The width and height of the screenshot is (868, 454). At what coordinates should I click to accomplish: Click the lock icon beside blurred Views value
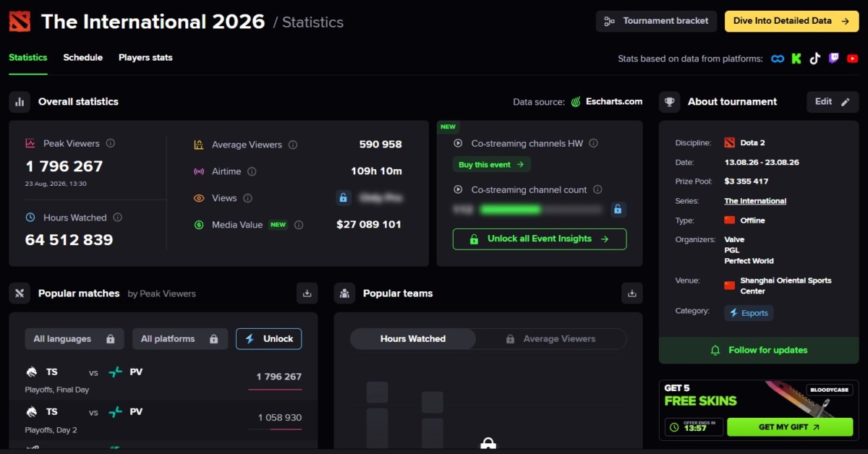click(x=344, y=197)
